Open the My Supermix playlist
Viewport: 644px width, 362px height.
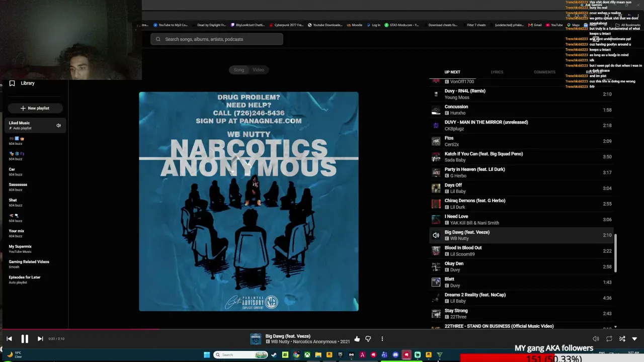pos(34,249)
